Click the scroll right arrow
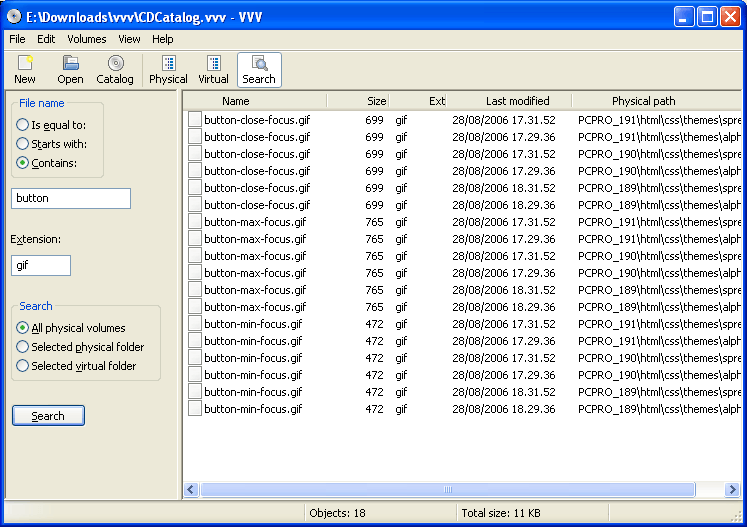The width and height of the screenshot is (747, 527). pyautogui.click(x=732, y=489)
